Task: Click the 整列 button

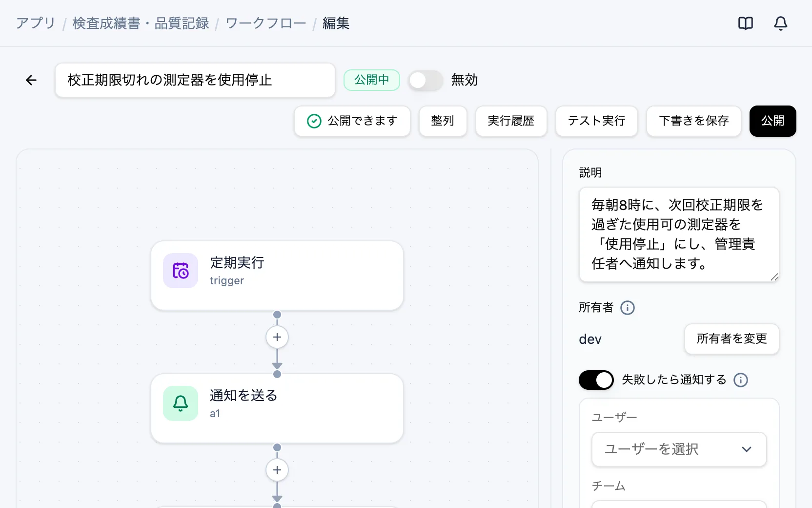Action: point(443,121)
